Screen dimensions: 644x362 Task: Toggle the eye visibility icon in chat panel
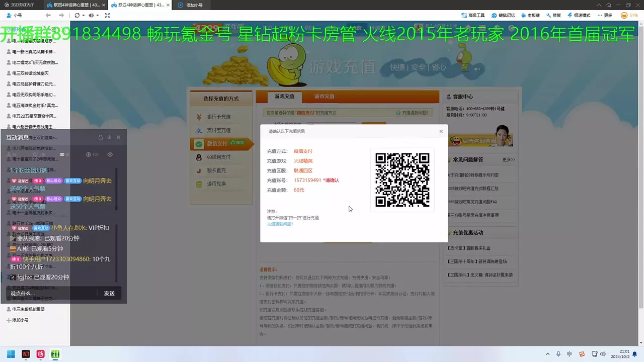pyautogui.click(x=110, y=154)
